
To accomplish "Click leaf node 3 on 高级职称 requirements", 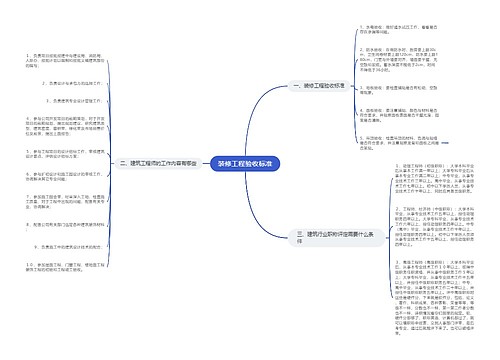I will 434,298.
